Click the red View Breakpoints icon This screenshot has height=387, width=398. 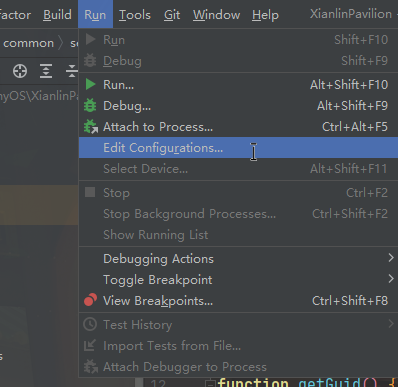point(90,300)
